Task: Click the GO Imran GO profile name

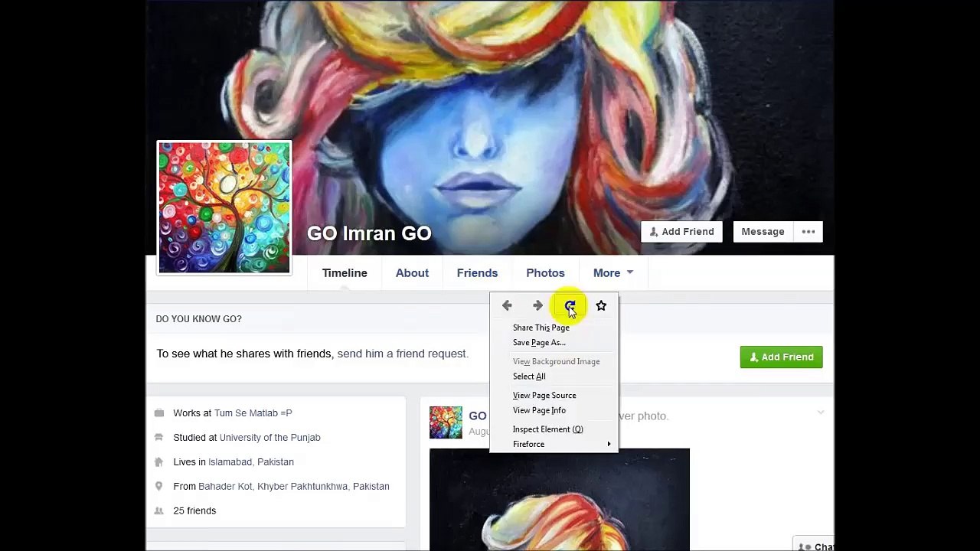Action: pos(369,233)
